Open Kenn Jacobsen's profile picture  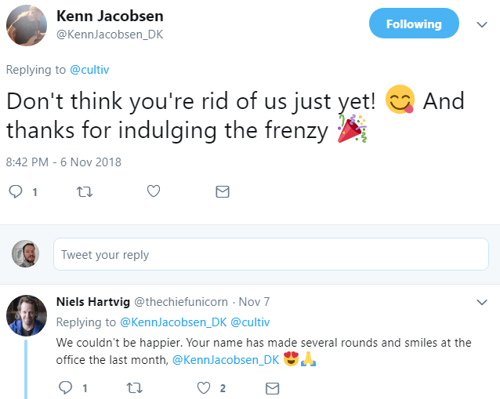26,25
